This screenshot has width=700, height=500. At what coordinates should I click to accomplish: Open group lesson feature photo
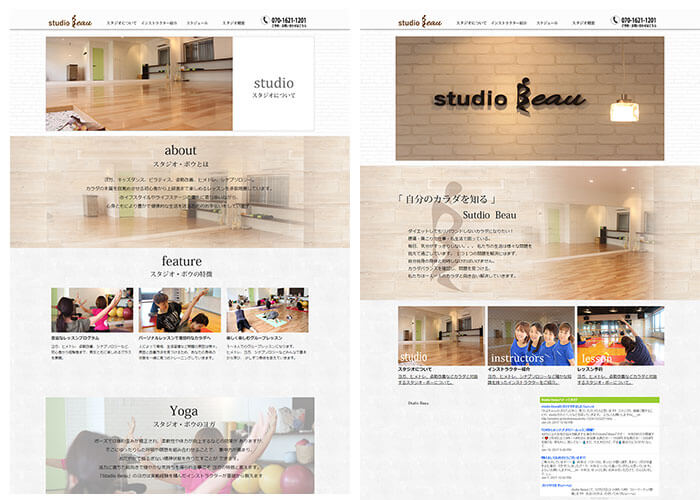point(267,310)
